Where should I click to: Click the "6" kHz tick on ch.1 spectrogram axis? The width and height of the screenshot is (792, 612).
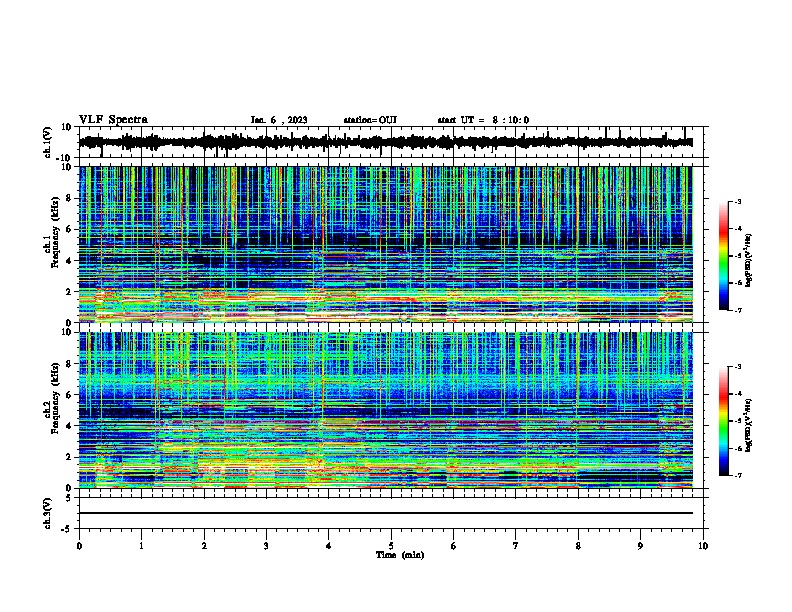click(69, 229)
